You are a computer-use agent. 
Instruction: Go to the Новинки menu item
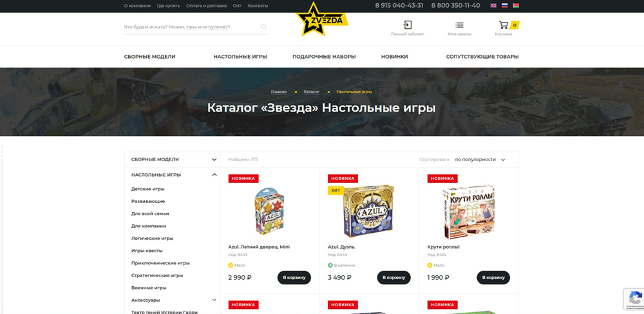click(x=394, y=57)
